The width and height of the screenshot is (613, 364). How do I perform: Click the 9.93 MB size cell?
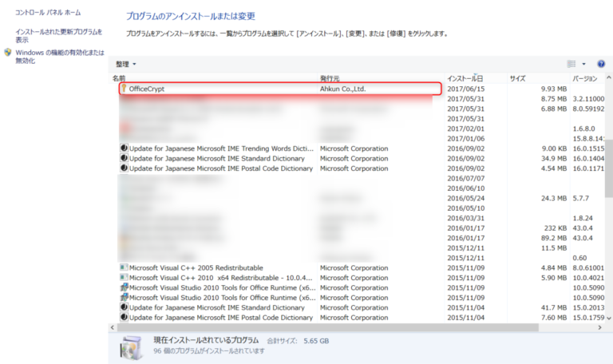tap(554, 89)
